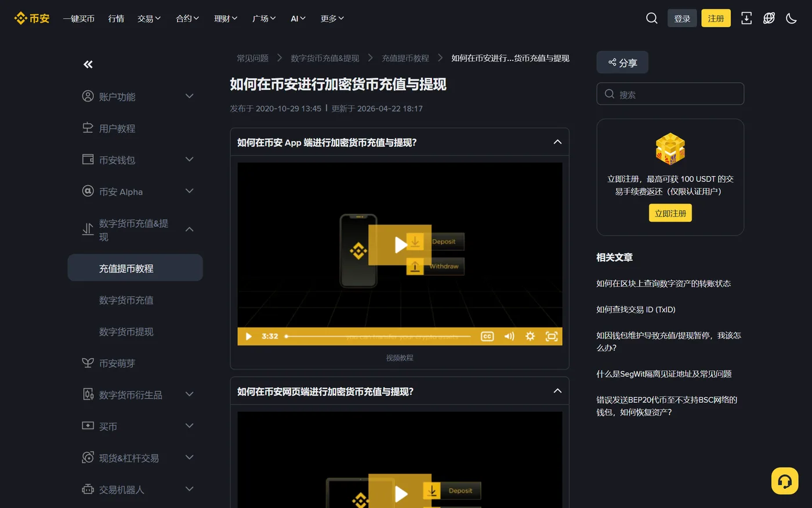Click the 搜索 search input field

(x=670, y=94)
